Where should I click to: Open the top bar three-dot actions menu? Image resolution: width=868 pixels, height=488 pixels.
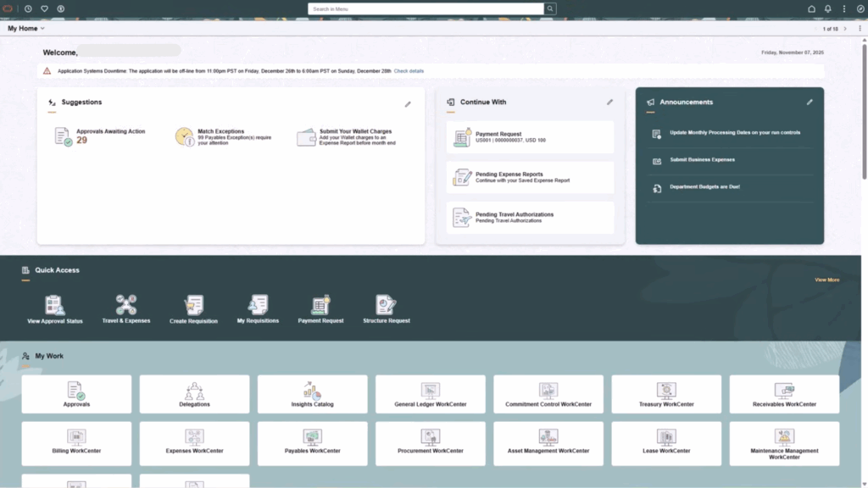pos(844,8)
